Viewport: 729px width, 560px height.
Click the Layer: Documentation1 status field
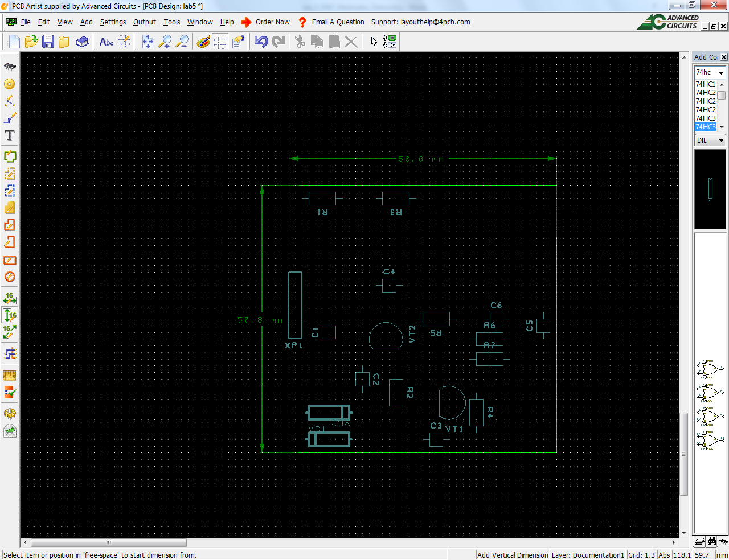pos(588,555)
